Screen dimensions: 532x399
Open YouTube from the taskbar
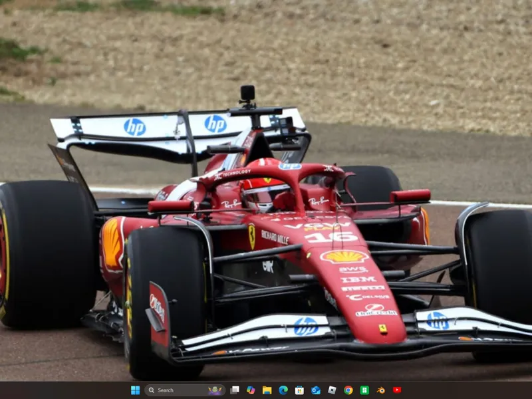pos(397,390)
